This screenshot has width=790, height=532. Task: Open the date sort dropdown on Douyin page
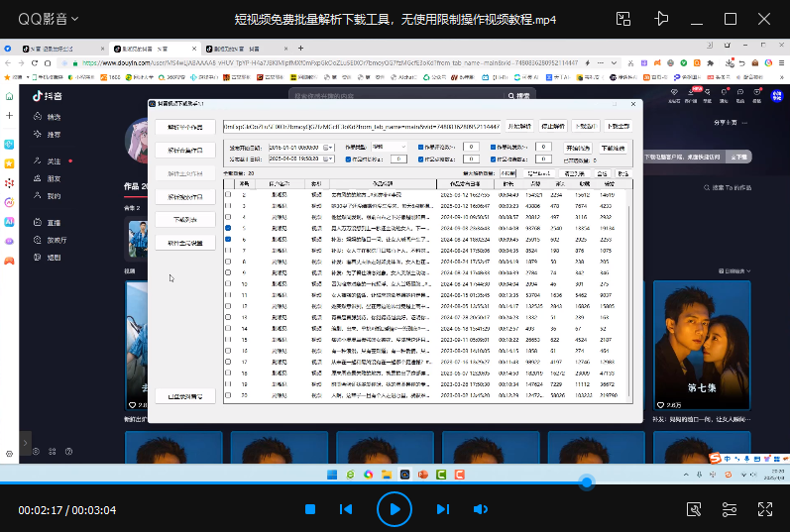point(734,271)
